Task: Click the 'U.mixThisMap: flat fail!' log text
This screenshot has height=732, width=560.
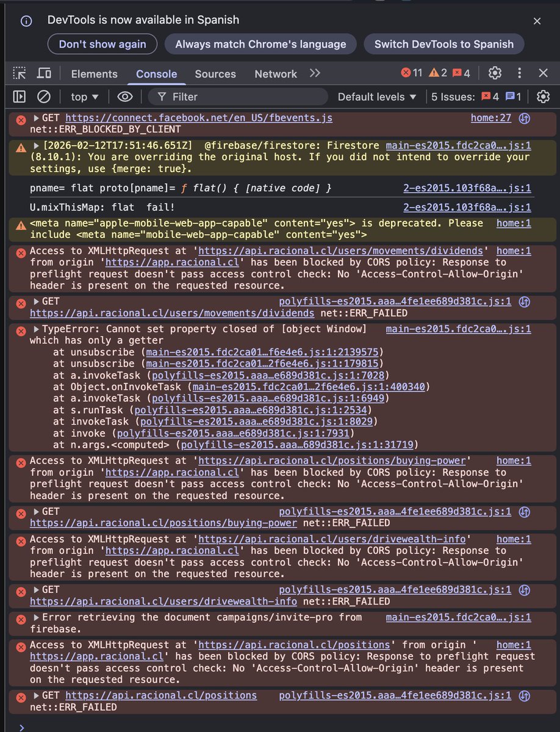Action: coord(103,207)
